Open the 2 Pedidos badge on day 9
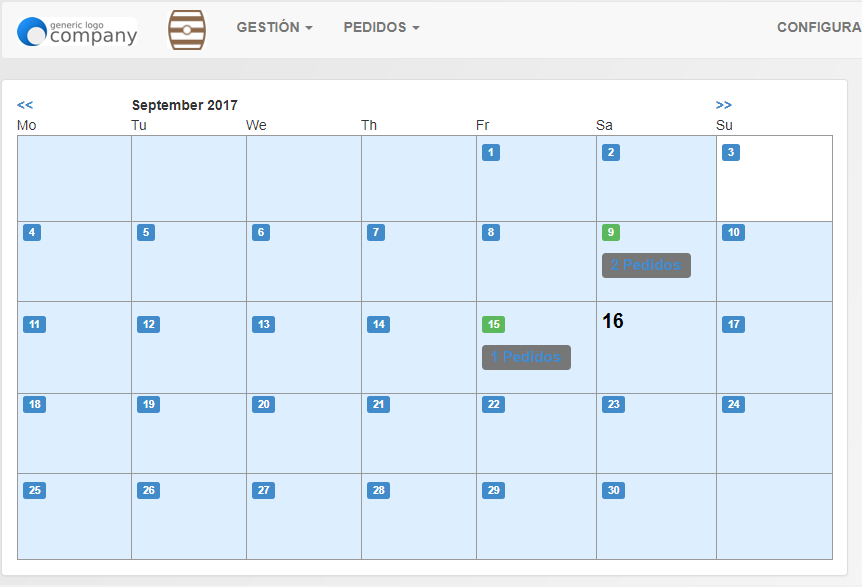Viewport: 862px width, 587px height. [x=646, y=265]
